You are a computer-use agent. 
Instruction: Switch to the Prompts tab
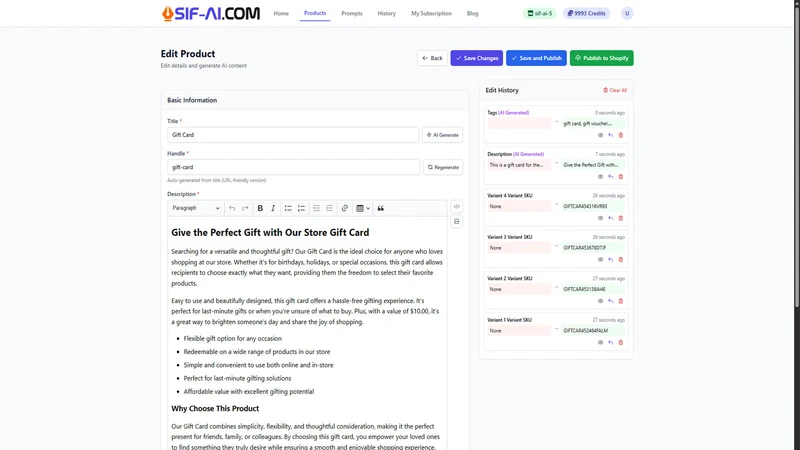(x=352, y=13)
